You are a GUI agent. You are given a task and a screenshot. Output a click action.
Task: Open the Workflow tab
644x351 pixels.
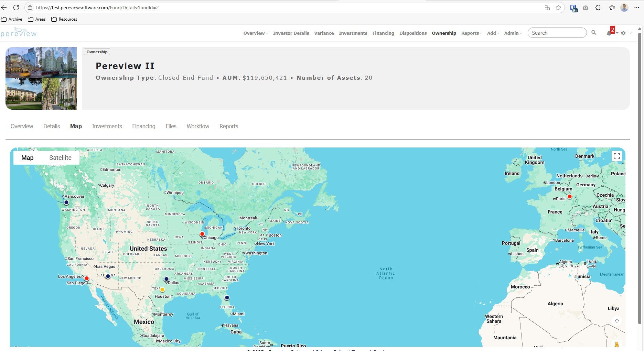coord(198,126)
